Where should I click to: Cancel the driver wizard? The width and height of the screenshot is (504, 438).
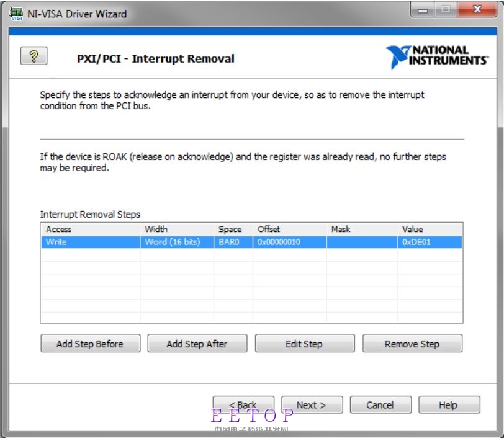380,404
